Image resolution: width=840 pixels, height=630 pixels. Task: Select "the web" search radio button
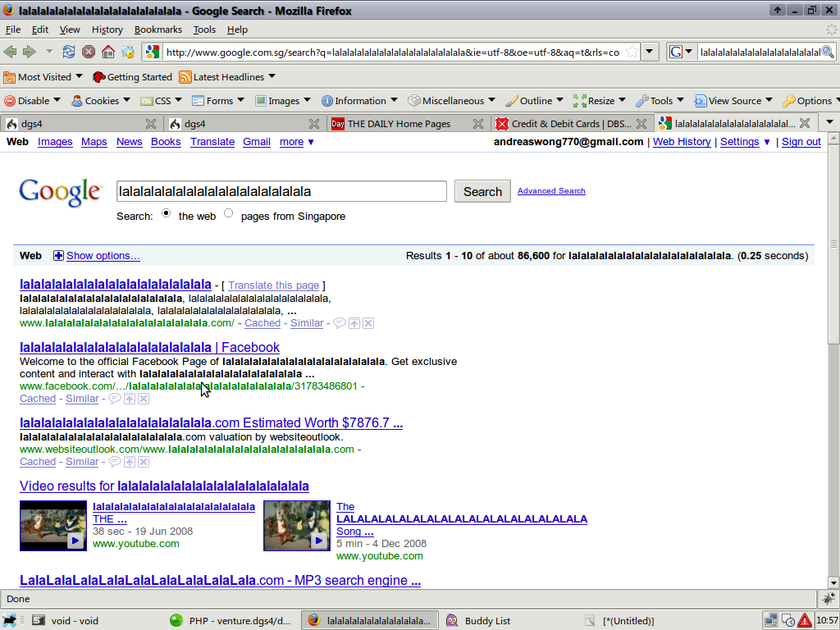pos(167,213)
